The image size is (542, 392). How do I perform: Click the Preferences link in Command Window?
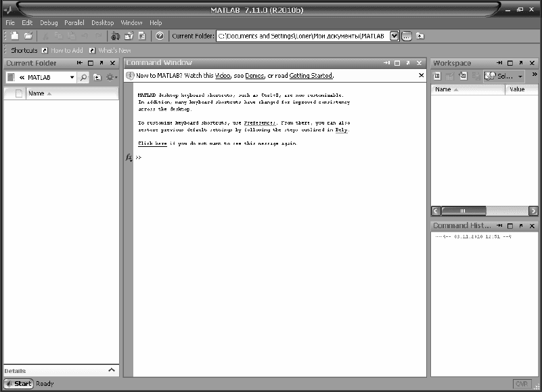[x=260, y=123]
